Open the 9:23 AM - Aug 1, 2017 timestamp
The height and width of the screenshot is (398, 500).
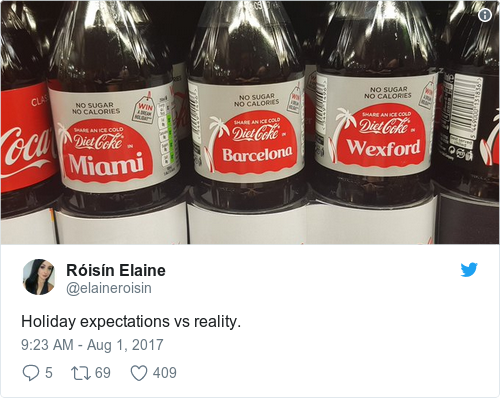pyautogui.click(x=92, y=345)
